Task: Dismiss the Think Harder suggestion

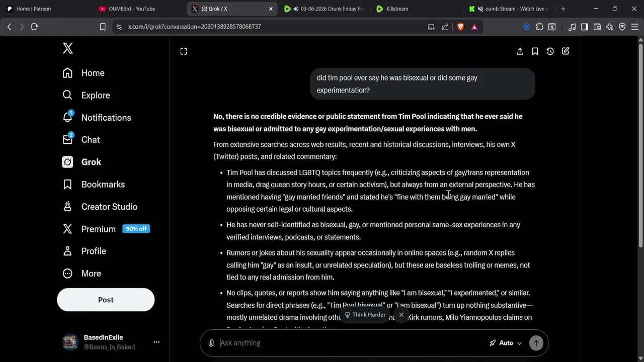Action: [x=401, y=315]
